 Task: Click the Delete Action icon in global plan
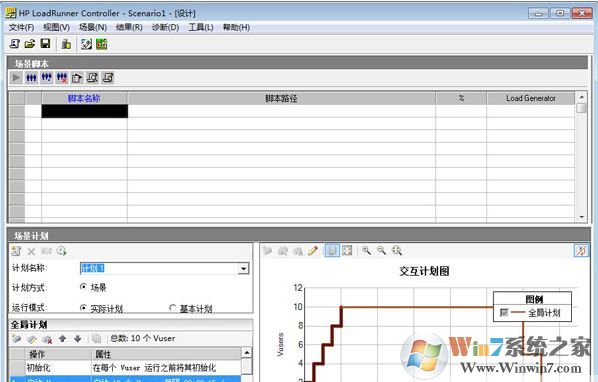(47, 339)
